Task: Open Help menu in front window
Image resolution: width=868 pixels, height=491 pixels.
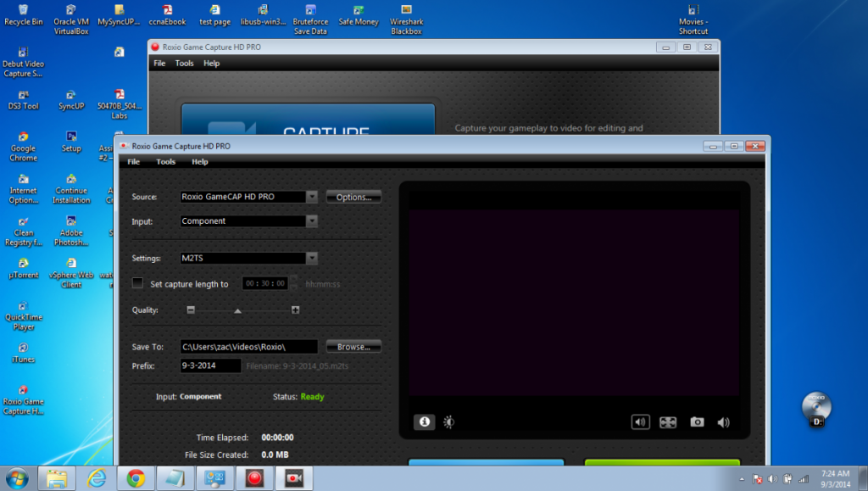Action: tap(200, 162)
